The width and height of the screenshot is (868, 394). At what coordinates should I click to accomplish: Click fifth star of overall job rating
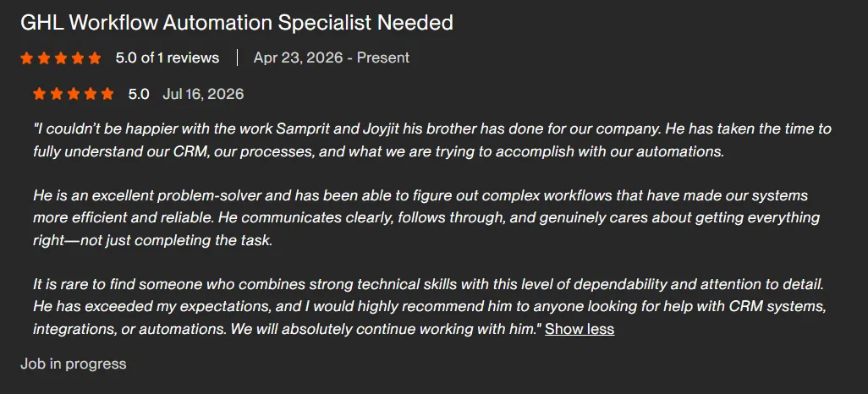click(x=96, y=58)
